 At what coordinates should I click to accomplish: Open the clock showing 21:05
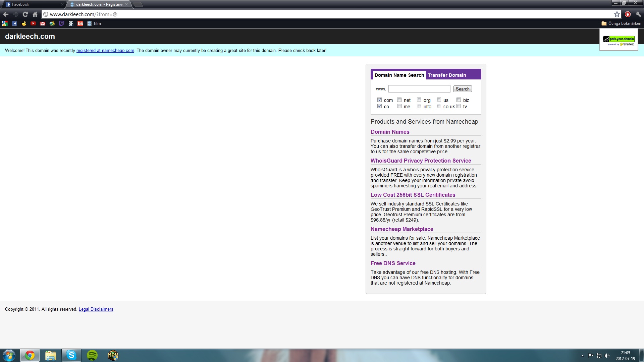(625, 356)
